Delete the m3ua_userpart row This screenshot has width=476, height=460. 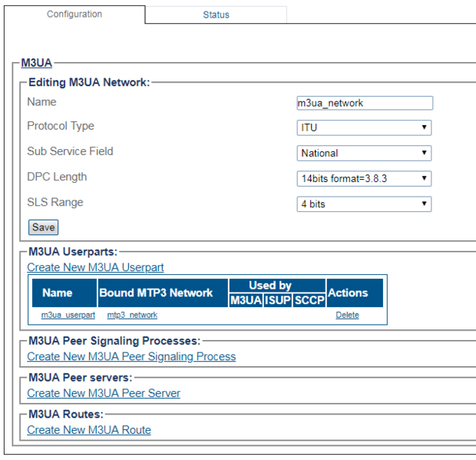point(347,315)
